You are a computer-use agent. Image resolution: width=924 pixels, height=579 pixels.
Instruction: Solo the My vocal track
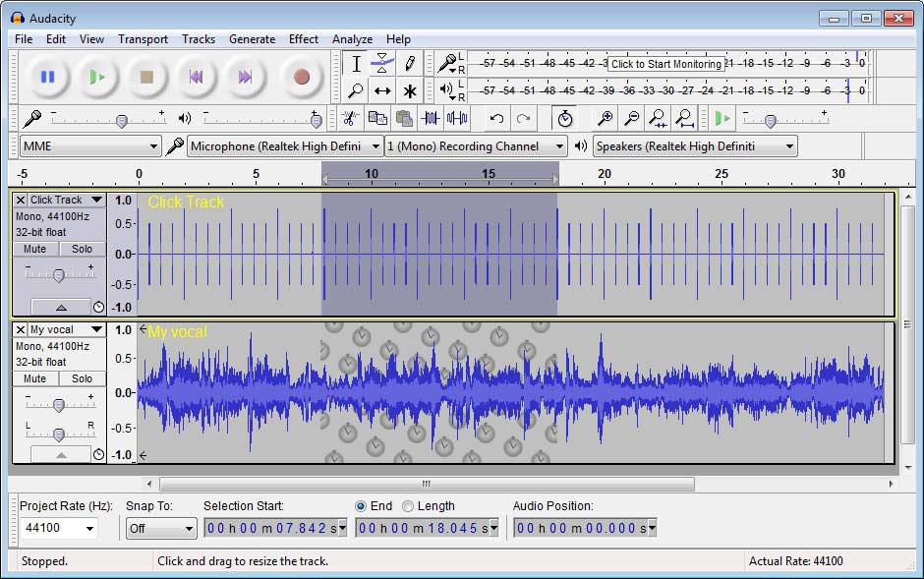pos(81,378)
